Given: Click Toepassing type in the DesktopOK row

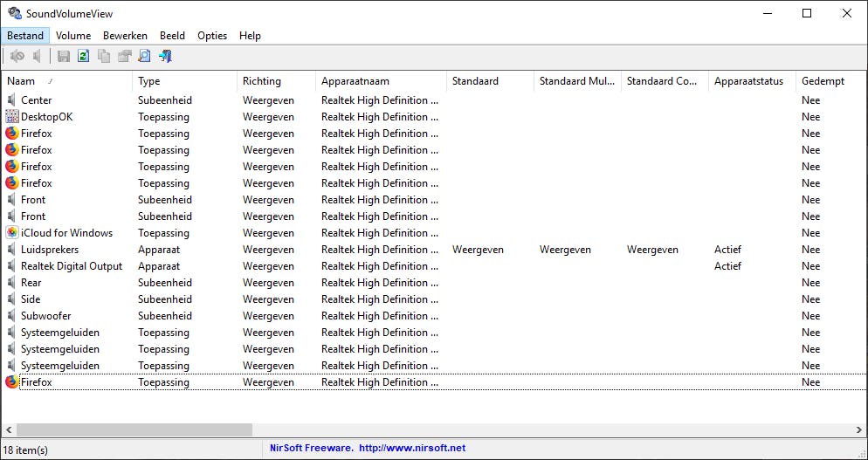Looking at the screenshot, I should 164,117.
